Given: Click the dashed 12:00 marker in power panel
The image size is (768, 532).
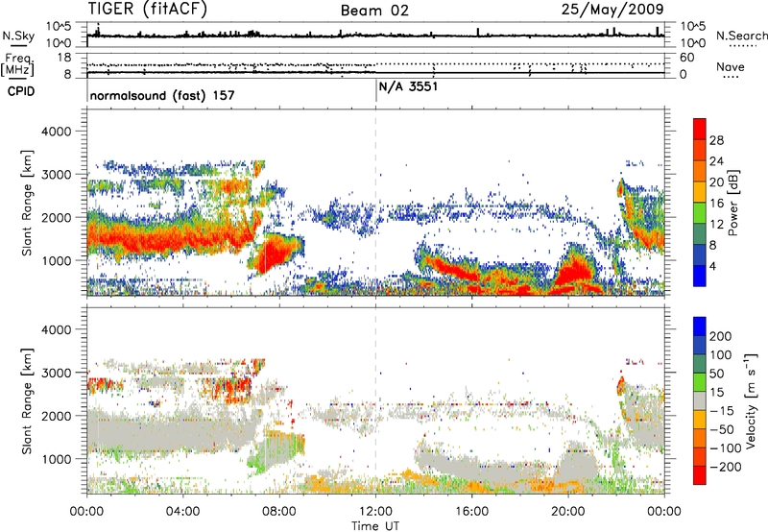Looking at the screenshot, I should (x=375, y=203).
